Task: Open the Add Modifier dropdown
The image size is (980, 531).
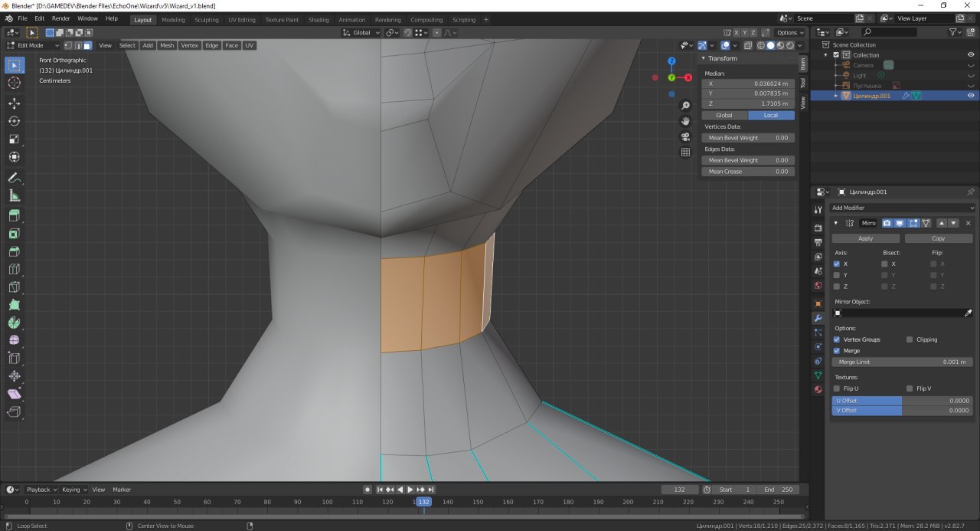Action: point(902,208)
